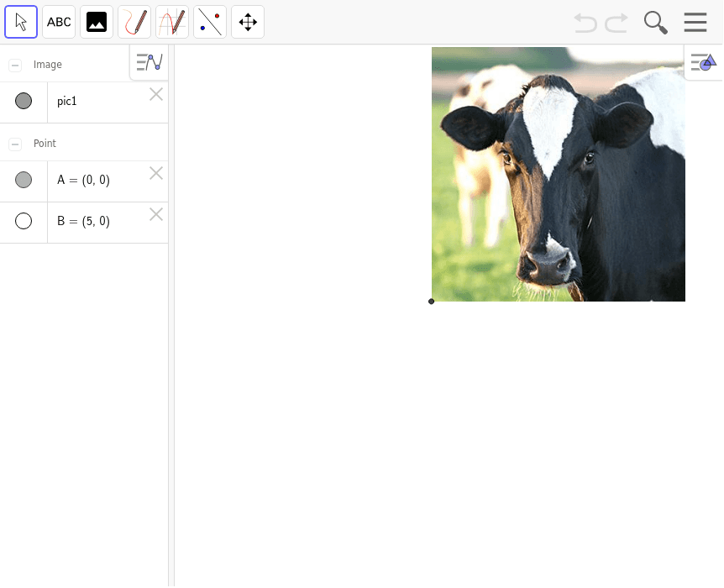
Task: Collapse the Point group
Action: pos(15,144)
